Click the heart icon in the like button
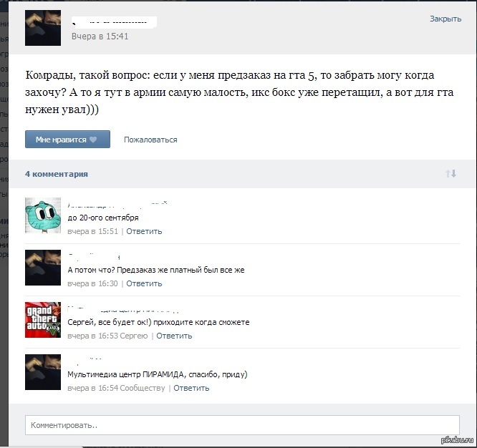Image resolution: width=477 pixels, height=448 pixels. pos(93,140)
